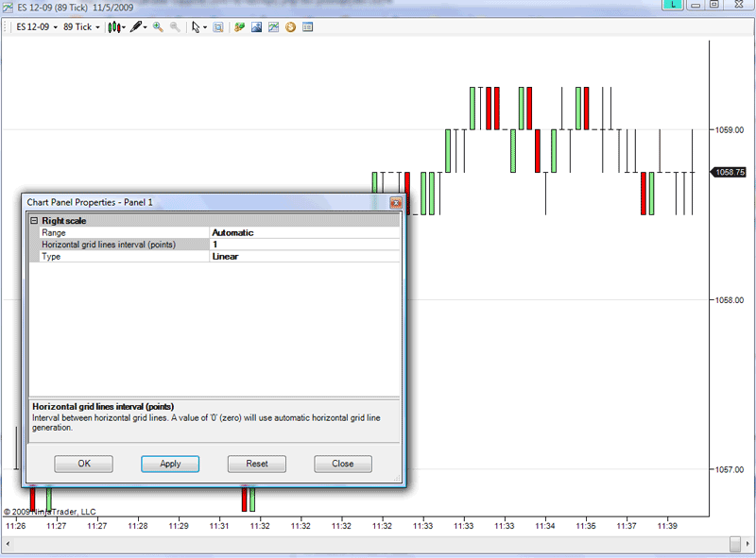This screenshot has width=756, height=558.
Task: Click the Type value Linear
Action: pos(305,257)
